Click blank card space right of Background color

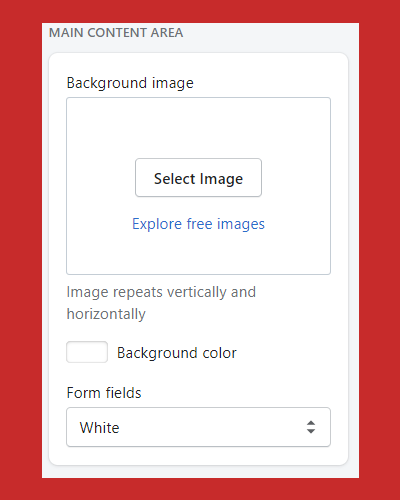click(287, 353)
